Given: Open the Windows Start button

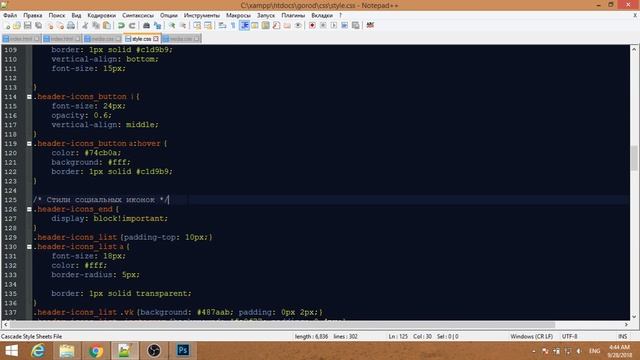Looking at the screenshot, I should click(11, 351).
